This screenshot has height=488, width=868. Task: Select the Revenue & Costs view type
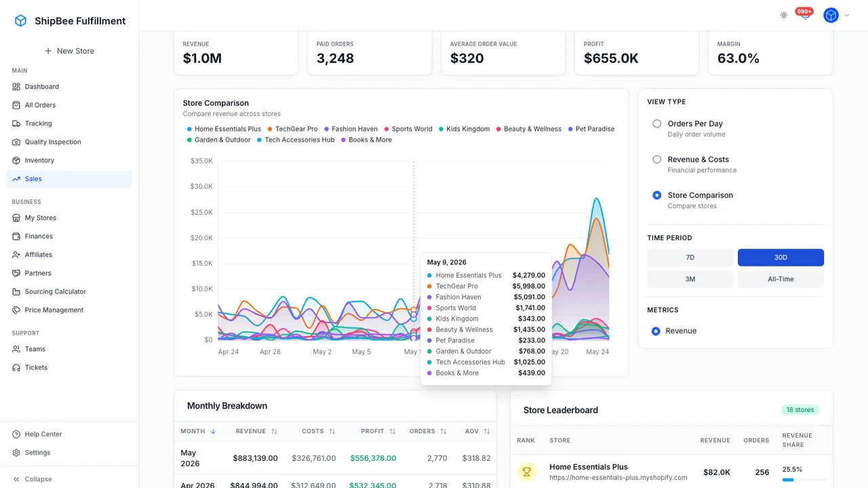(657, 160)
